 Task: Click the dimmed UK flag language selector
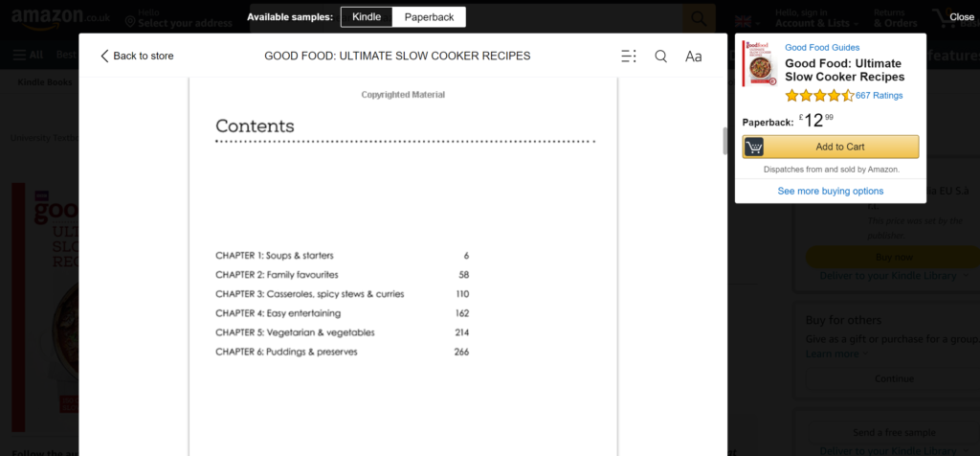coord(747,23)
